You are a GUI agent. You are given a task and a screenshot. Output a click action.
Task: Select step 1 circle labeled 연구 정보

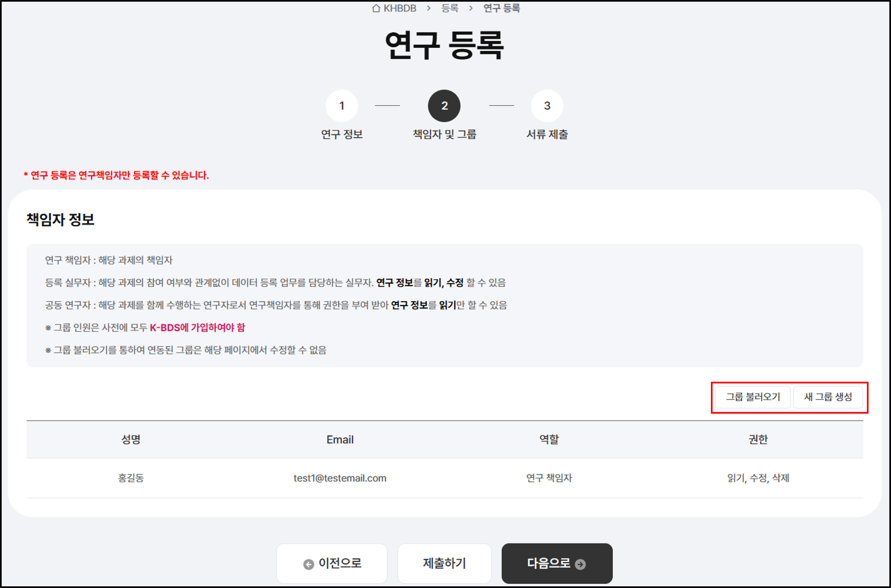click(342, 106)
